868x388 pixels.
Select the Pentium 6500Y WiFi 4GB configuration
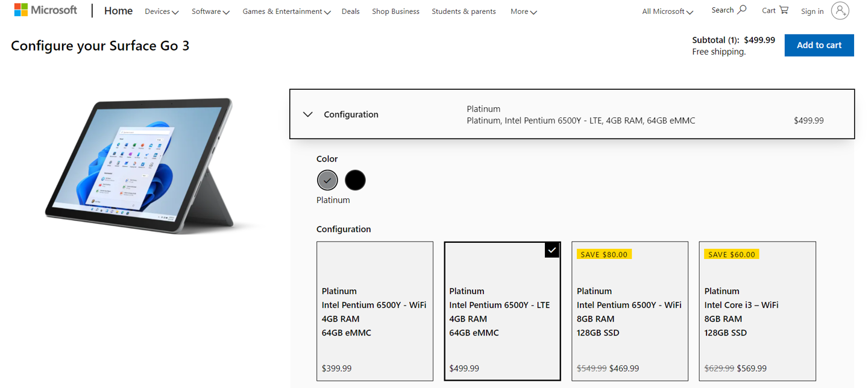(x=375, y=311)
